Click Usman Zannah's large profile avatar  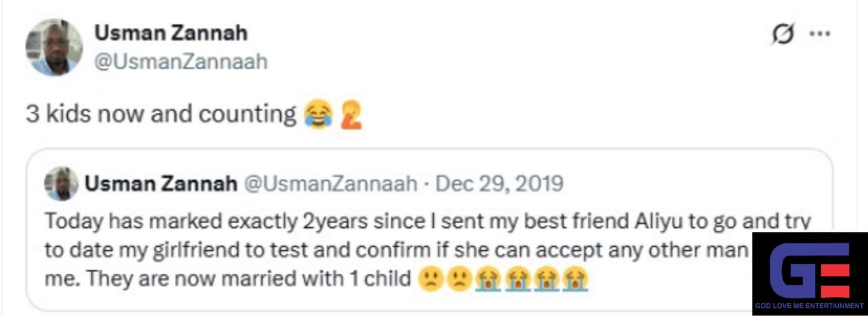(x=54, y=47)
